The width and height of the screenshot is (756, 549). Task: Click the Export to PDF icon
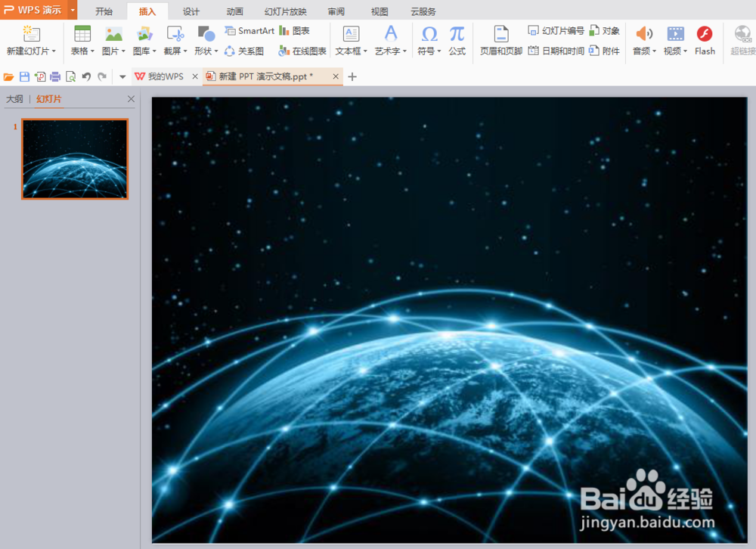click(40, 76)
